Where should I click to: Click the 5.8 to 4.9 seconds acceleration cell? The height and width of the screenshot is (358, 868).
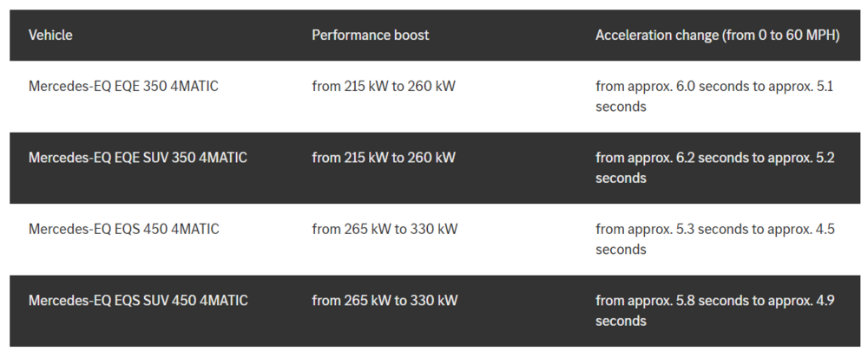point(714,310)
